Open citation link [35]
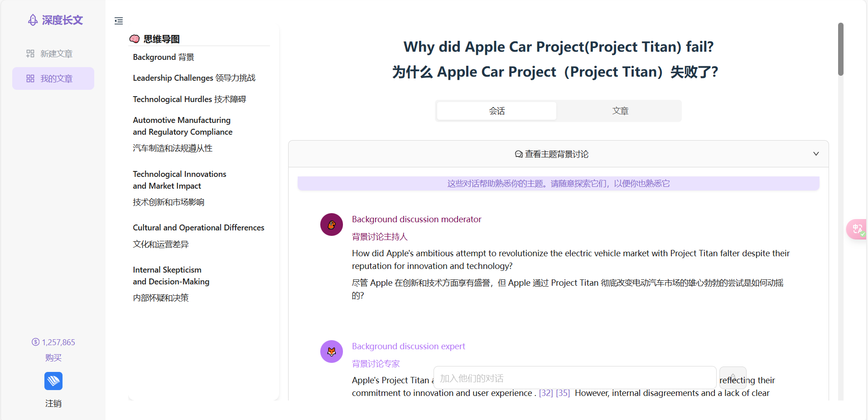The height and width of the screenshot is (420, 868). pos(563,393)
